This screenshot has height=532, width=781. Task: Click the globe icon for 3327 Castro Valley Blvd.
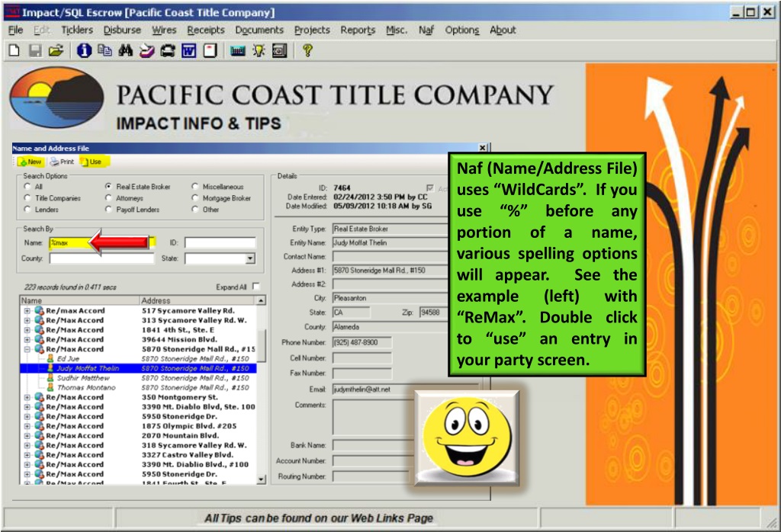point(39,454)
